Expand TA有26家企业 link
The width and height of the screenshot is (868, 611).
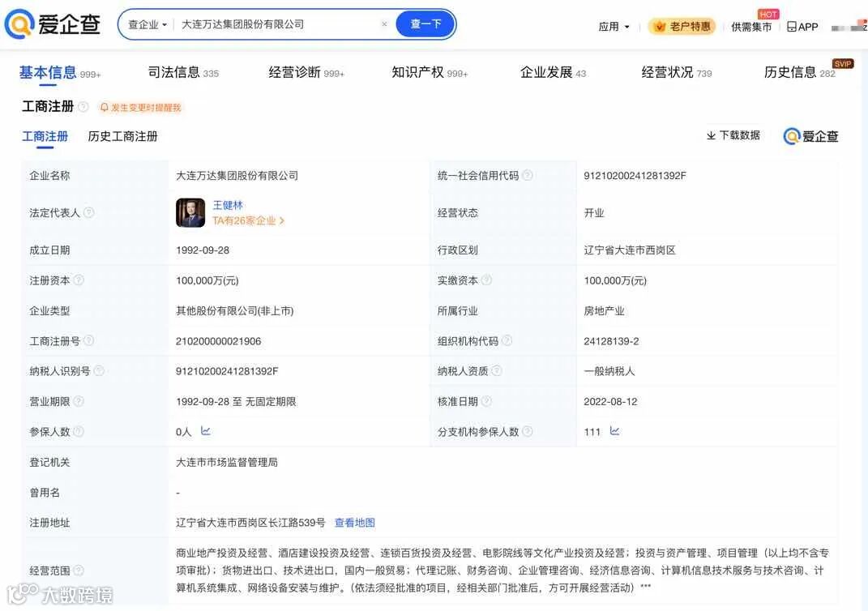pos(249,220)
